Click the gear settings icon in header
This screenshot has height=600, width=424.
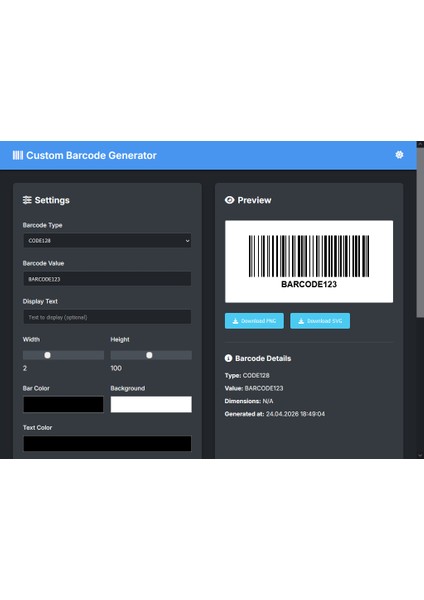(399, 155)
